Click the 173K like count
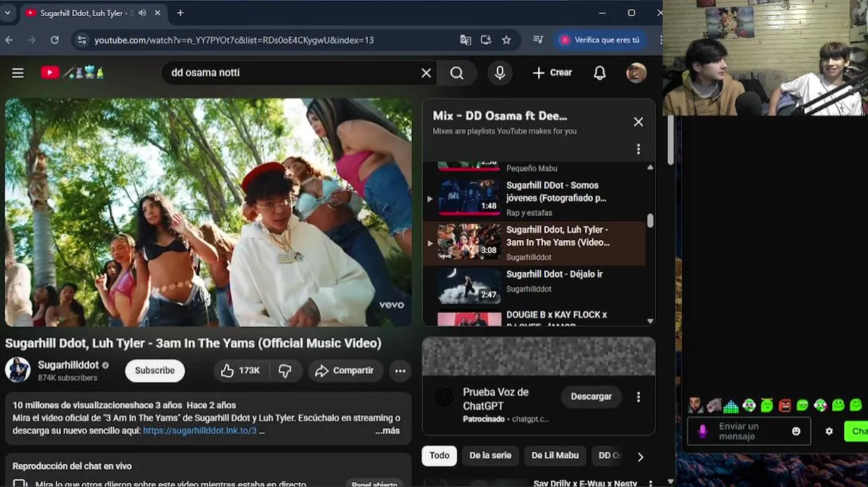This screenshot has width=868, height=487. tap(249, 371)
